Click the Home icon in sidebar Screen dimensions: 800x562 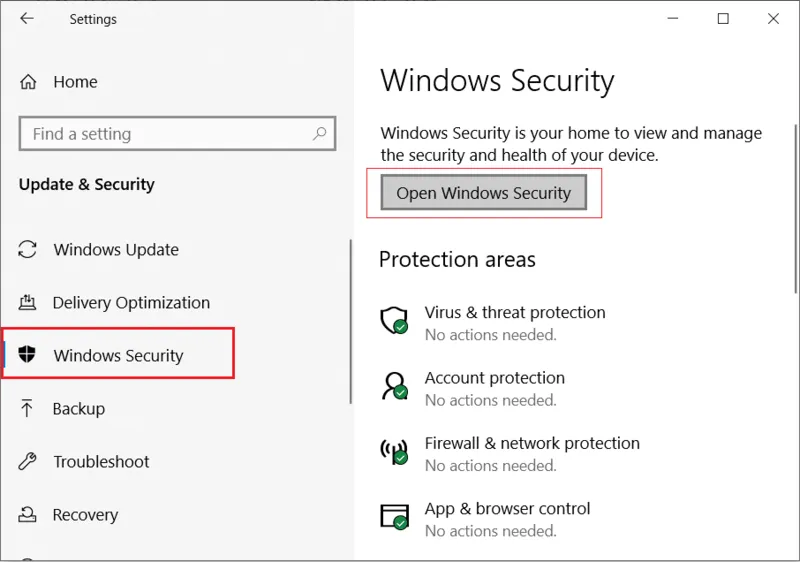click(x=28, y=82)
